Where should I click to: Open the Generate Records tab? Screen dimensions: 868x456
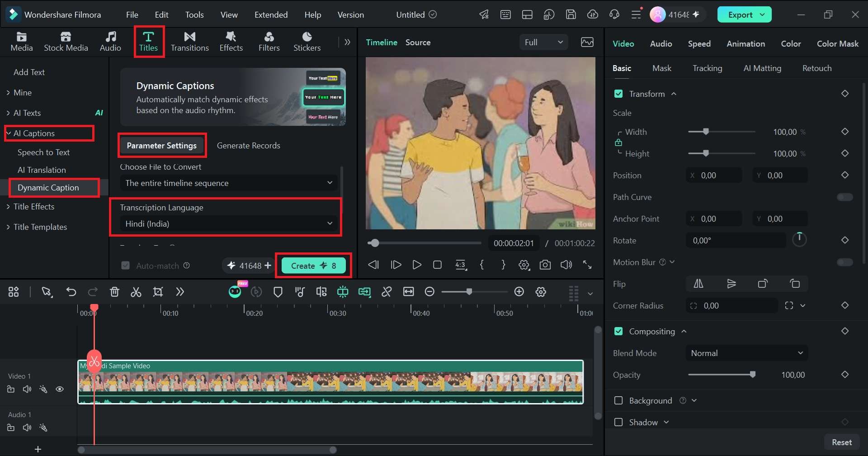[x=249, y=145]
